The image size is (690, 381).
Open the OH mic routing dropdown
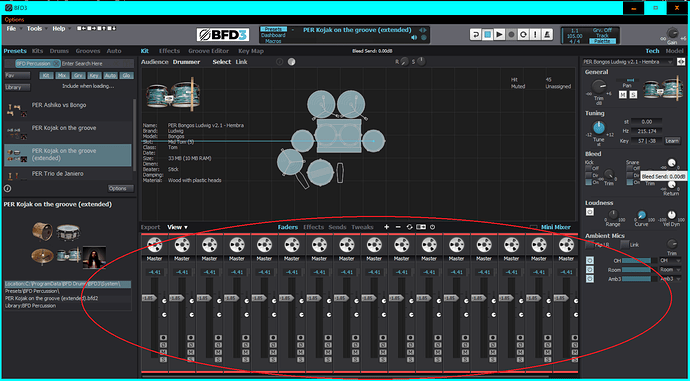tap(670, 260)
